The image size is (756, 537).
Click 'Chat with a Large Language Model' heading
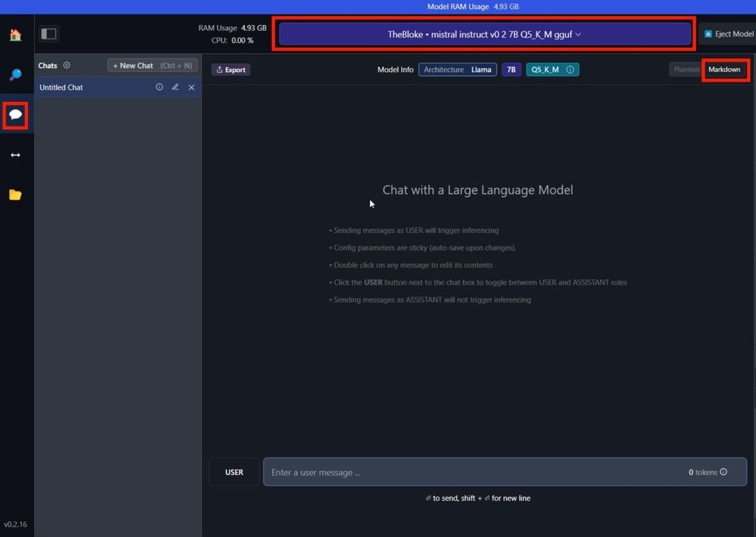point(478,190)
